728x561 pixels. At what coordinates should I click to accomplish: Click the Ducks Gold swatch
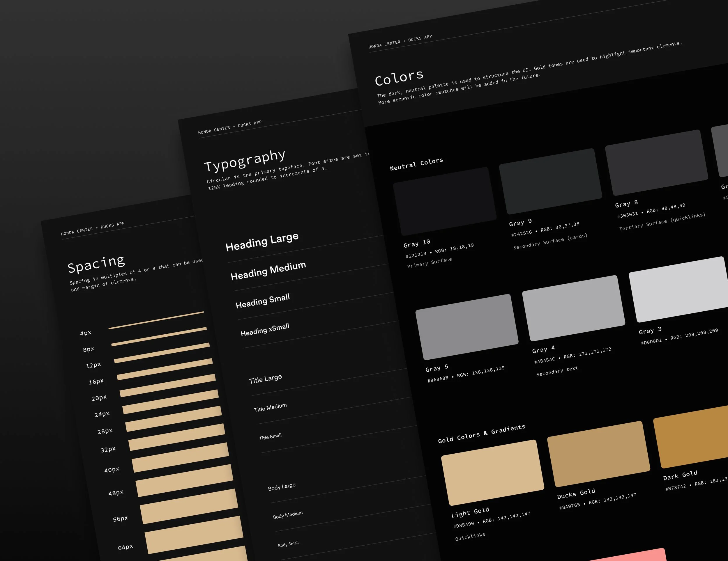click(x=598, y=454)
